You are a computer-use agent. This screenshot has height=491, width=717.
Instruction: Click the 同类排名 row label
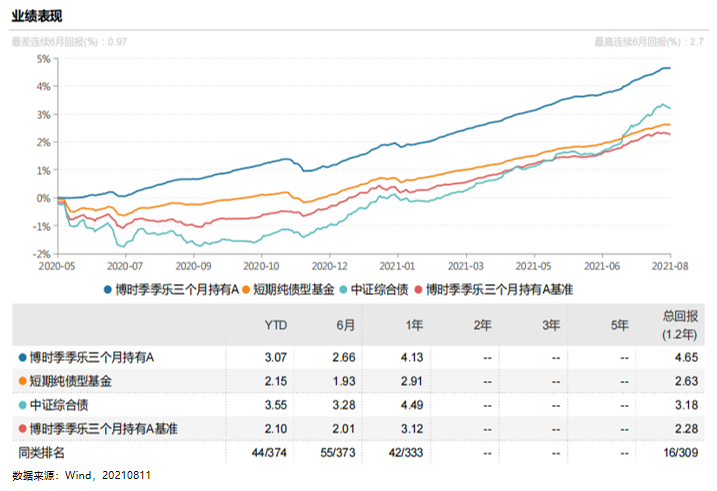point(42,454)
